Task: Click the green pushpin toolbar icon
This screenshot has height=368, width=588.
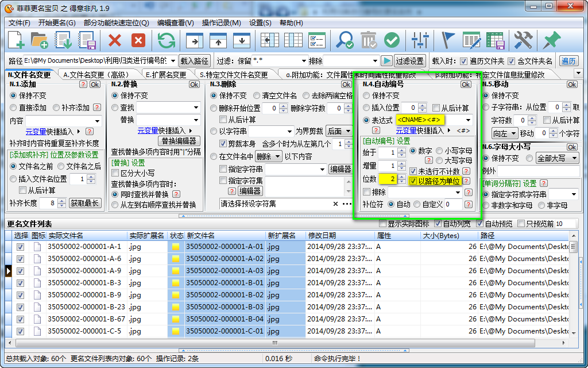Action: (552, 40)
